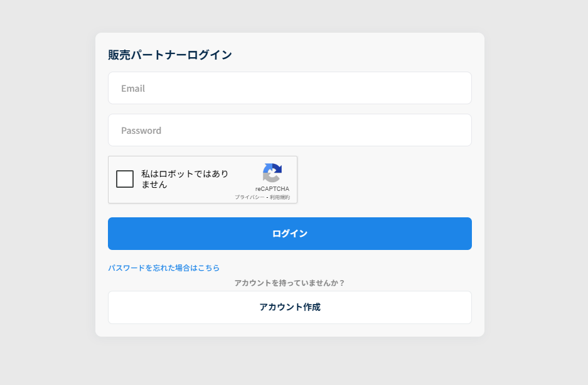Click the blank card space below アカウント作成
Image resolution: width=588 pixels, height=385 pixels.
[x=290, y=330]
